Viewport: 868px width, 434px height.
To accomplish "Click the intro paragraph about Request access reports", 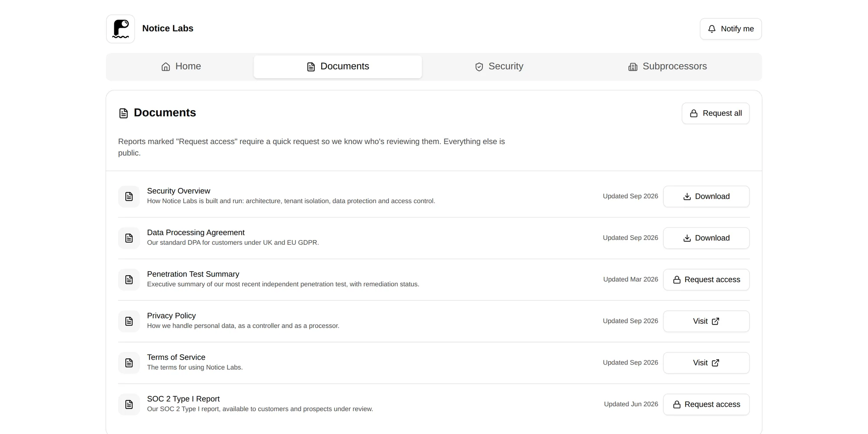I will [x=312, y=147].
